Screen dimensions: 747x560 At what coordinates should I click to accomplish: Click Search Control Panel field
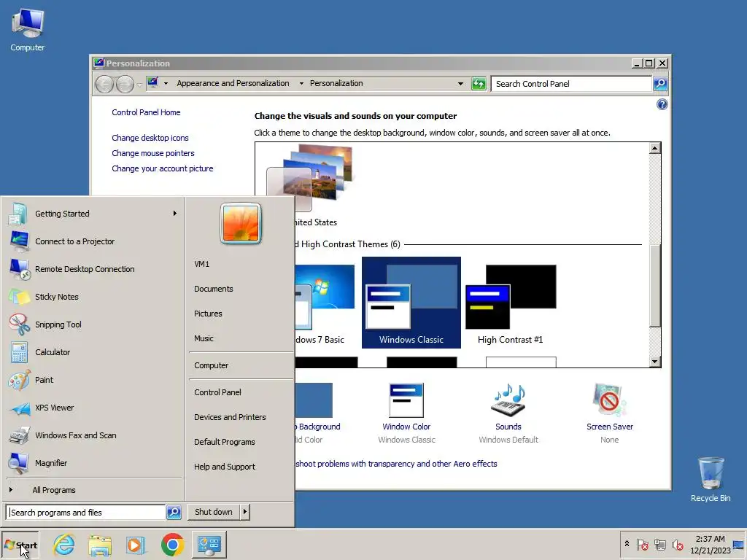click(x=571, y=84)
